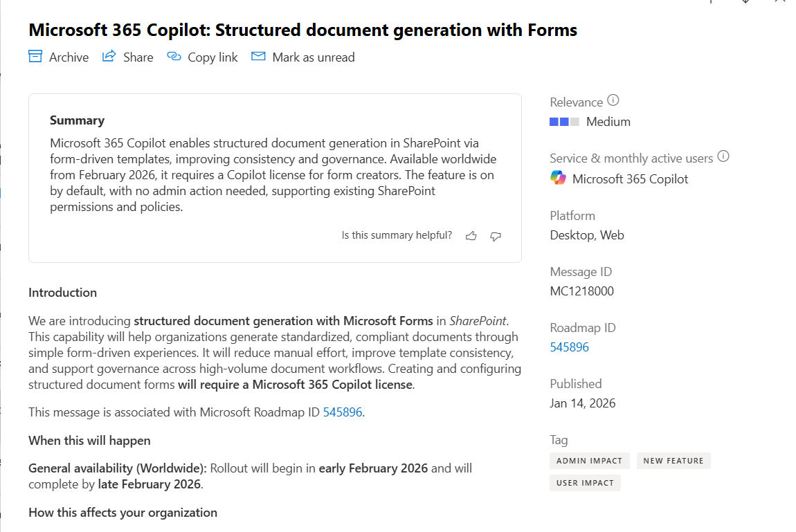This screenshot has width=796, height=532.
Task: Click the Archive button label
Action: 69,57
